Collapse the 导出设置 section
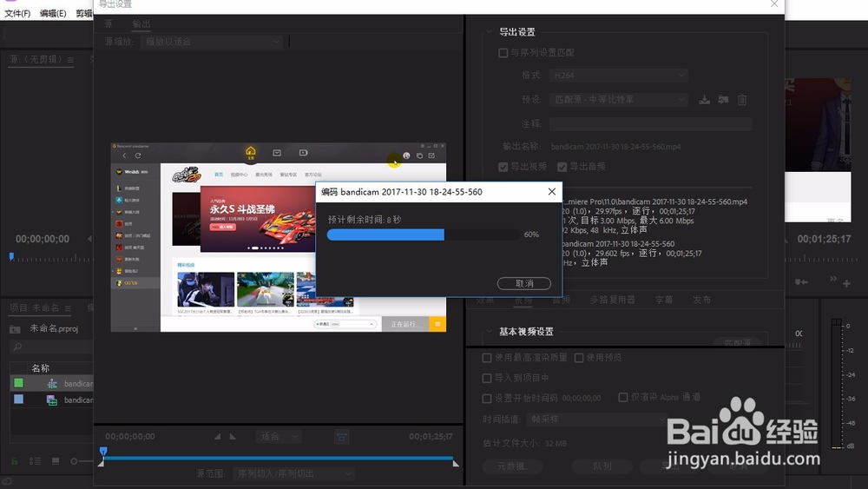This screenshot has height=489, width=868. pos(490,32)
